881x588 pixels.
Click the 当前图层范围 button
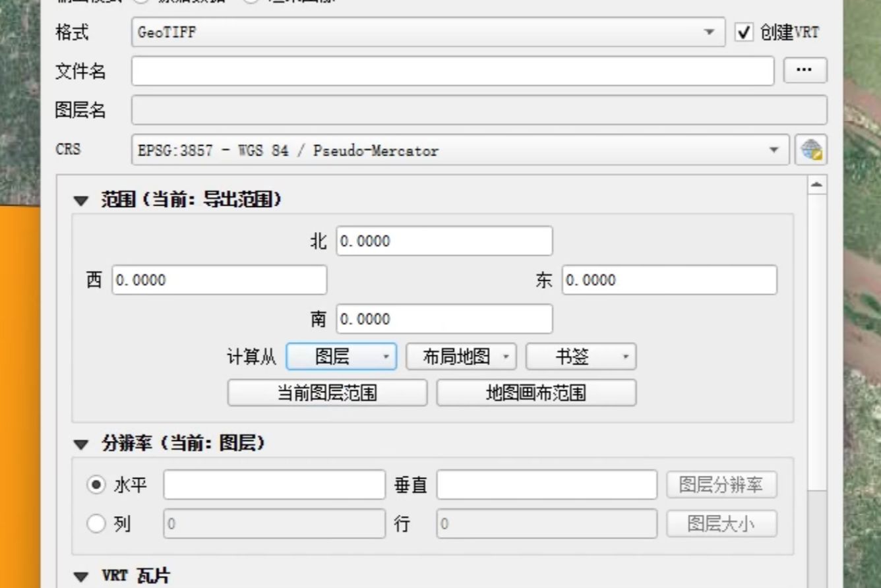click(x=328, y=392)
